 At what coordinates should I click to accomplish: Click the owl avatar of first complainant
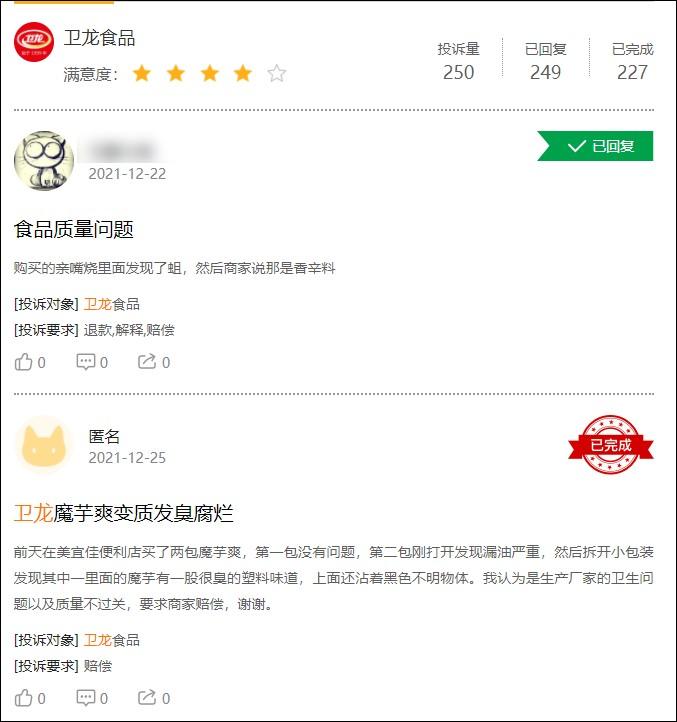tap(44, 160)
